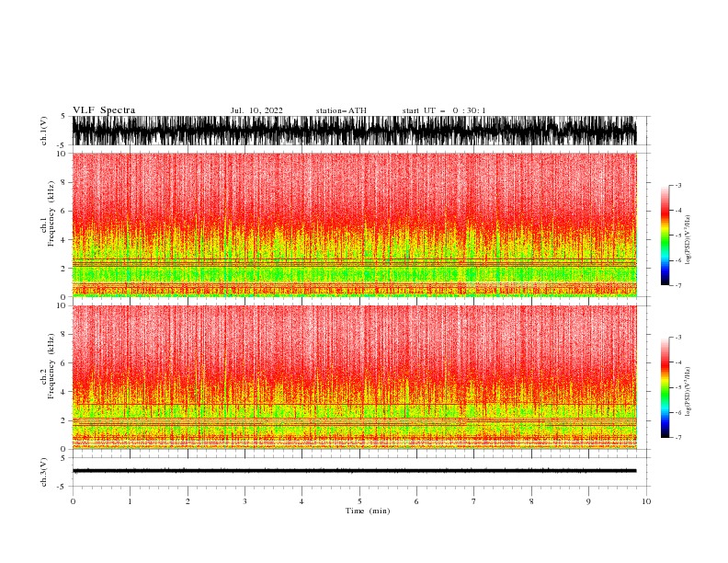
Task: Click the ch.1 log(PSD) color bar
Action: pos(665,236)
